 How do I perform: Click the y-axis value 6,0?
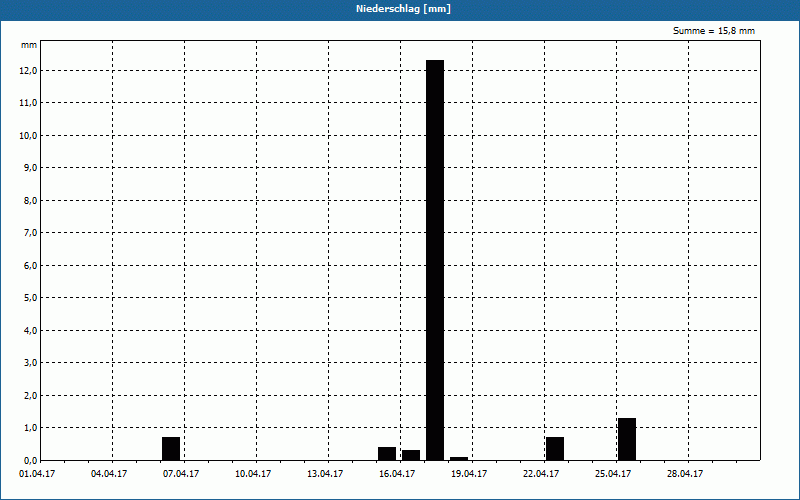pyautogui.click(x=30, y=265)
